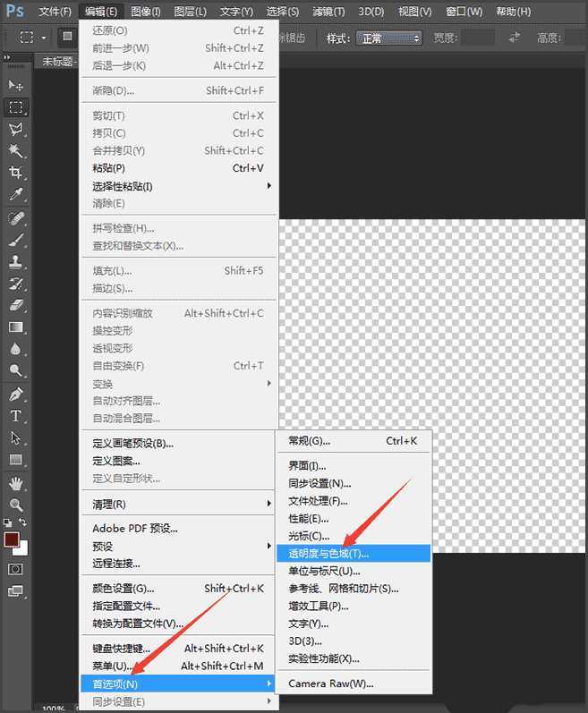
Task: Open the 图像(I) menu
Action: click(145, 12)
